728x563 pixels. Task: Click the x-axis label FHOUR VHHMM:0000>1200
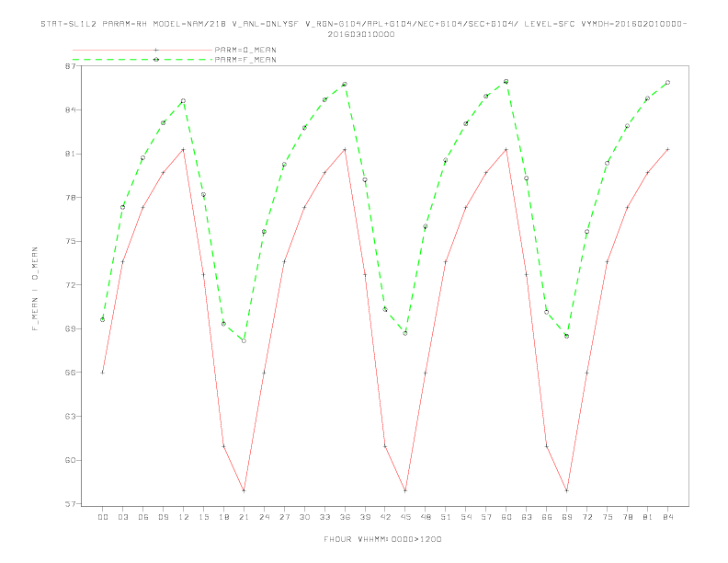pyautogui.click(x=382, y=539)
